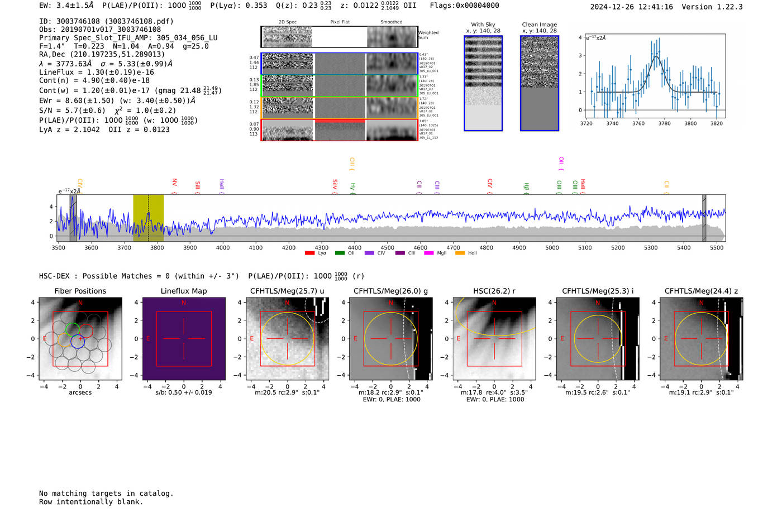This screenshot has width=782, height=532.
Task: Click the red Lyα legend swatch
Action: point(309,253)
